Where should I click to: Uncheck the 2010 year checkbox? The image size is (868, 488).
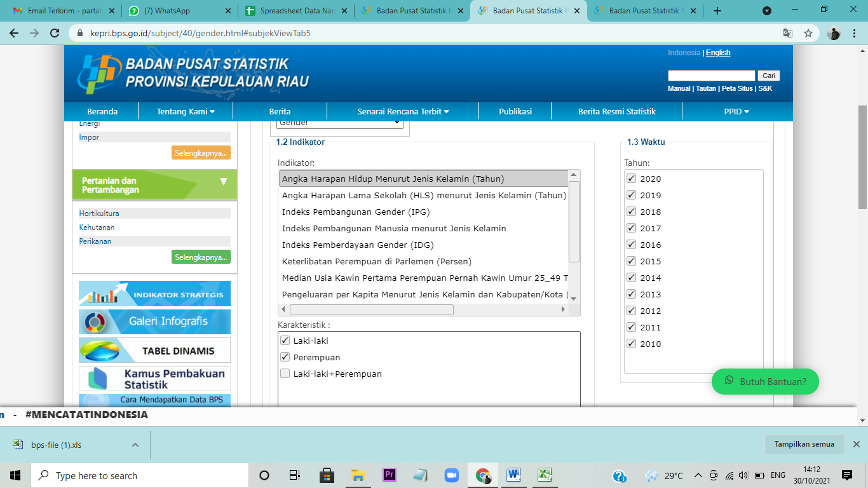632,344
